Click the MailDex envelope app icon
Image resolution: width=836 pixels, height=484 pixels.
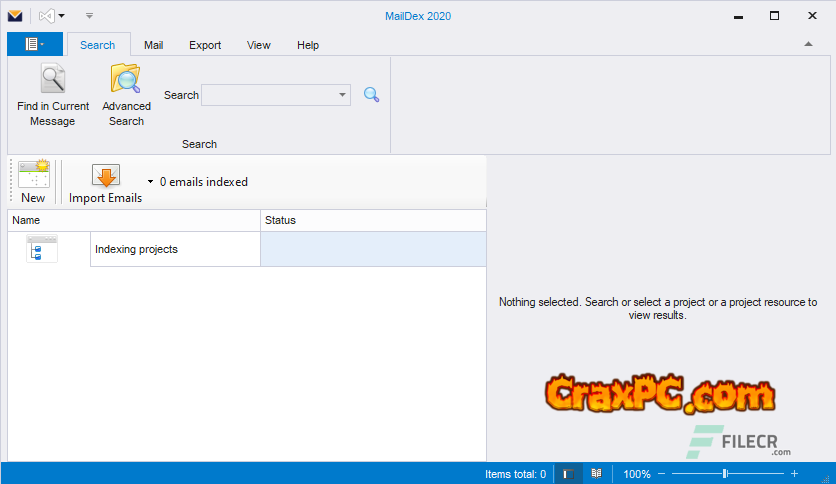15,16
